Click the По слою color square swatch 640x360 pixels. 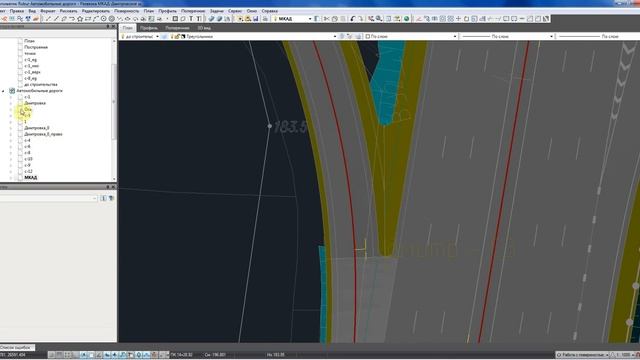coord(367,36)
